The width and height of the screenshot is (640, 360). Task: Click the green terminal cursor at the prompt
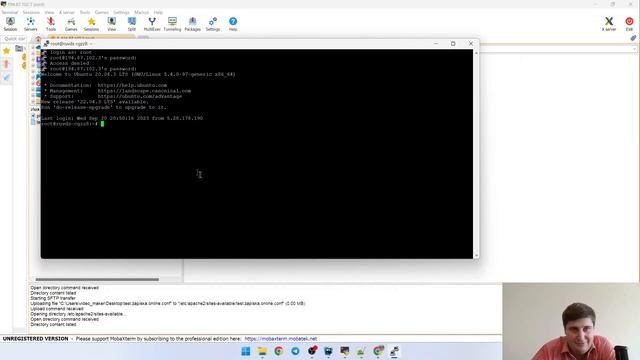[x=102, y=124]
